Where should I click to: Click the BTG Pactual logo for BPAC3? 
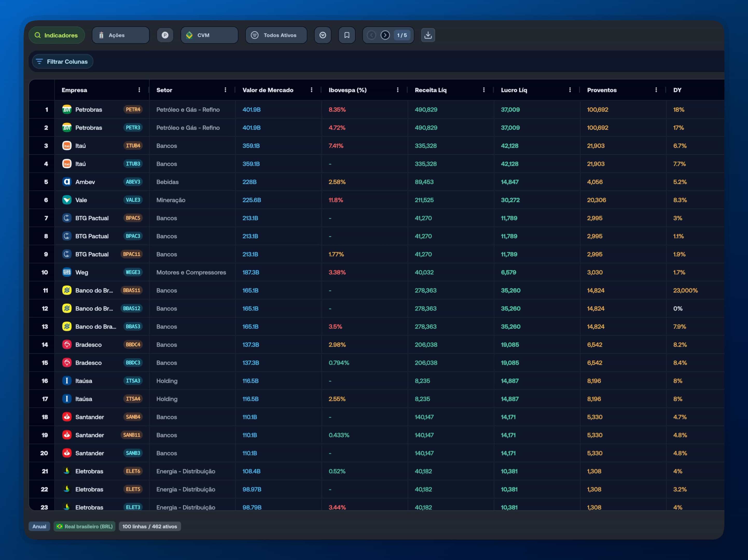67,236
